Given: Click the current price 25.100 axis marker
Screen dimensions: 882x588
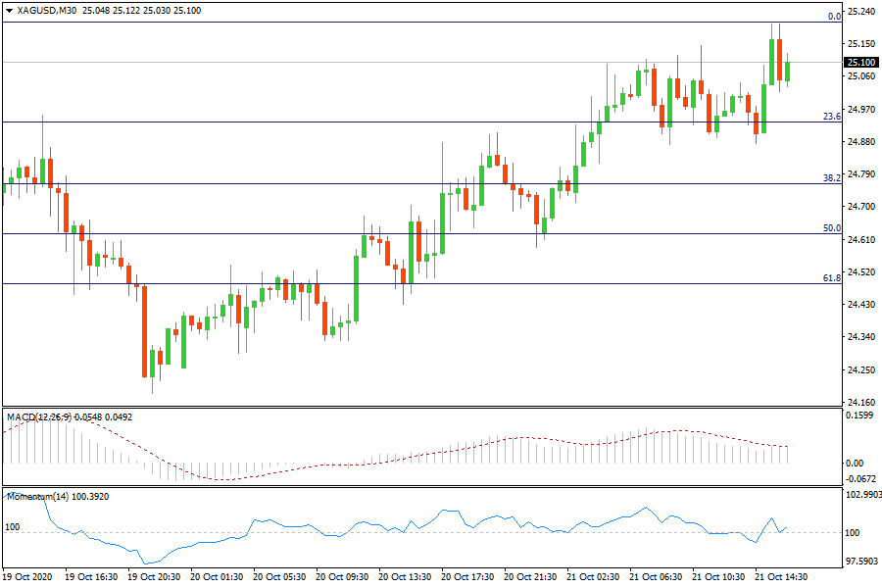Looking at the screenshot, I should pyautogui.click(x=860, y=62).
